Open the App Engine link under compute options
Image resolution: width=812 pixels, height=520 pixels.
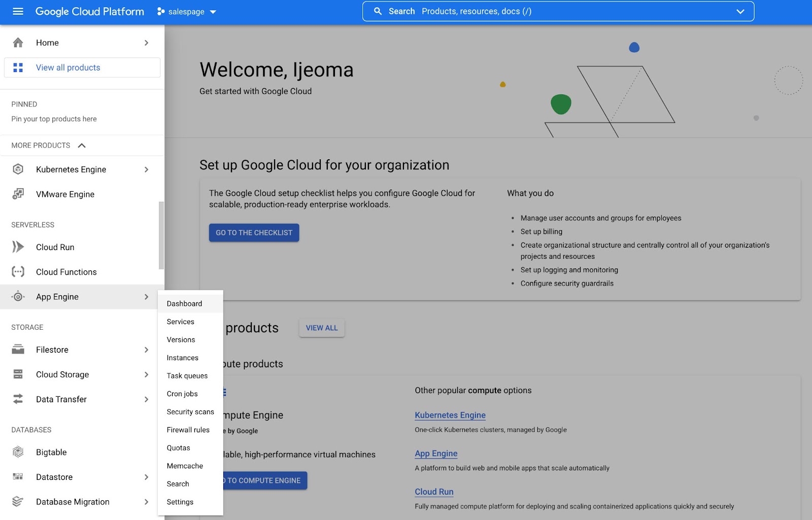click(436, 454)
